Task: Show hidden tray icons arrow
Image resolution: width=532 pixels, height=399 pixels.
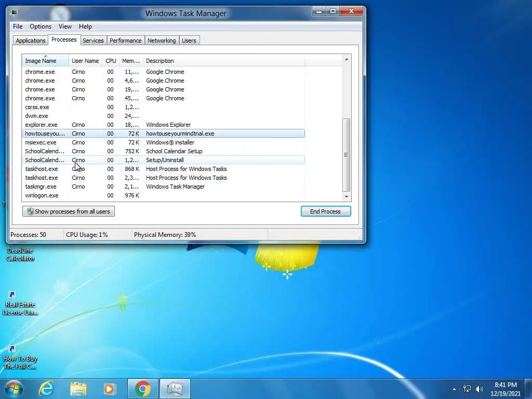Action: (454, 389)
